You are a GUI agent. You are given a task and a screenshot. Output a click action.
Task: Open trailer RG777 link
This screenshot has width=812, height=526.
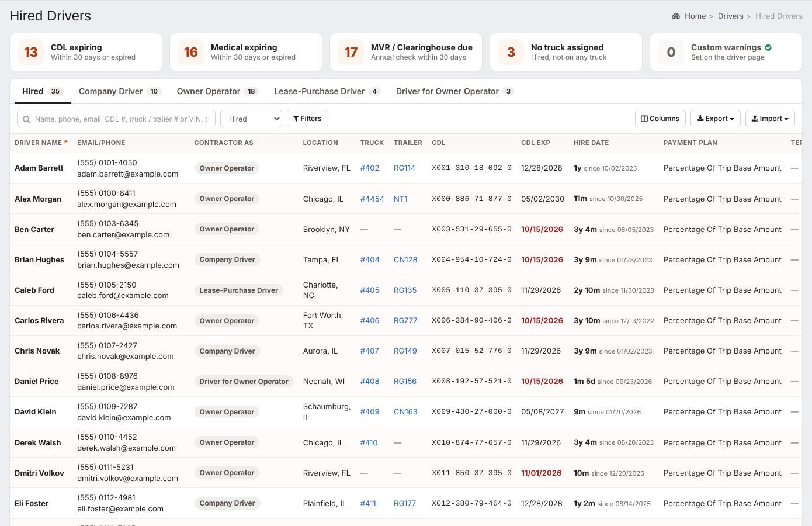click(405, 320)
